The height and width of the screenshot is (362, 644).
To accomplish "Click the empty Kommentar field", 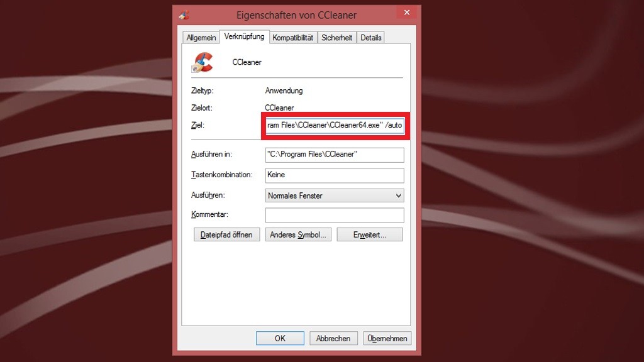I will pos(334,215).
